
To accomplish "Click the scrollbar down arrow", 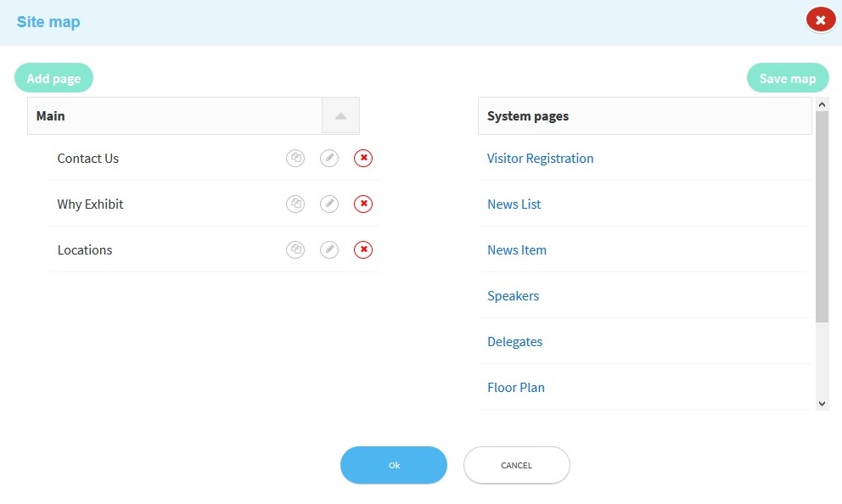I will pyautogui.click(x=822, y=404).
